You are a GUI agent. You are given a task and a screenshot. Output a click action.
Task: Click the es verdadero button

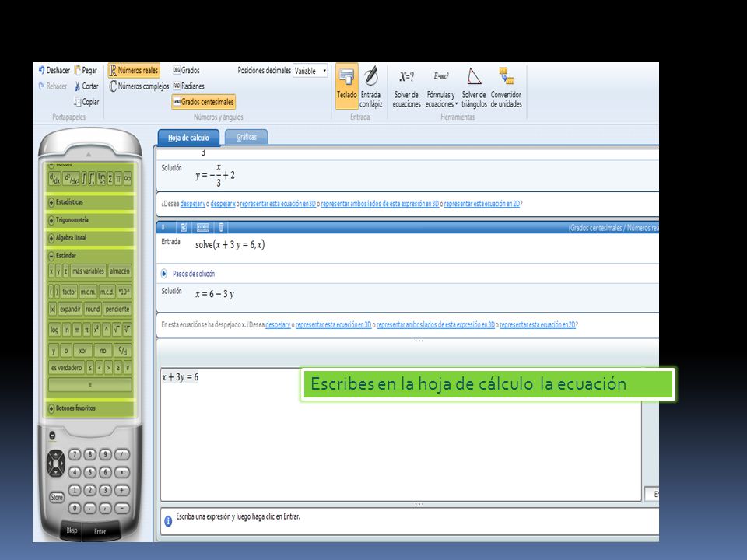click(67, 368)
